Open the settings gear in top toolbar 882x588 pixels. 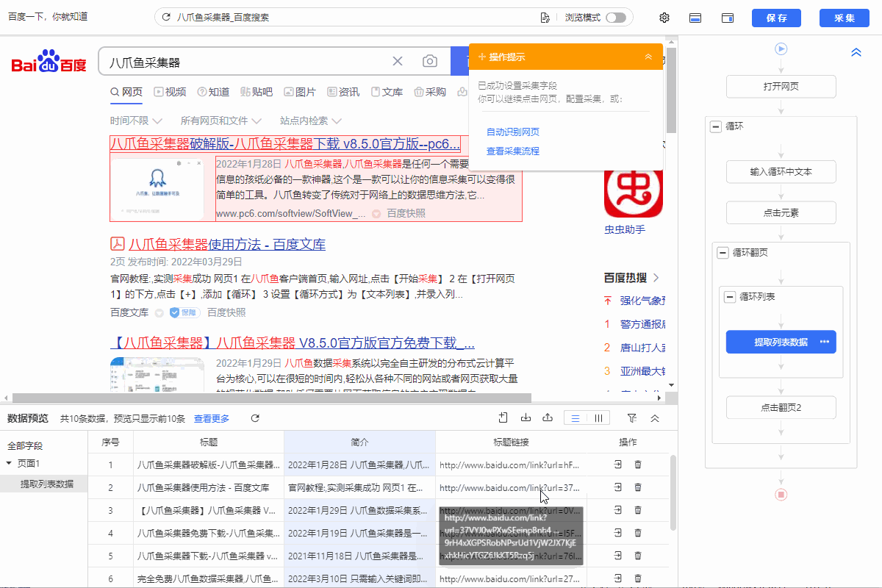point(664,18)
